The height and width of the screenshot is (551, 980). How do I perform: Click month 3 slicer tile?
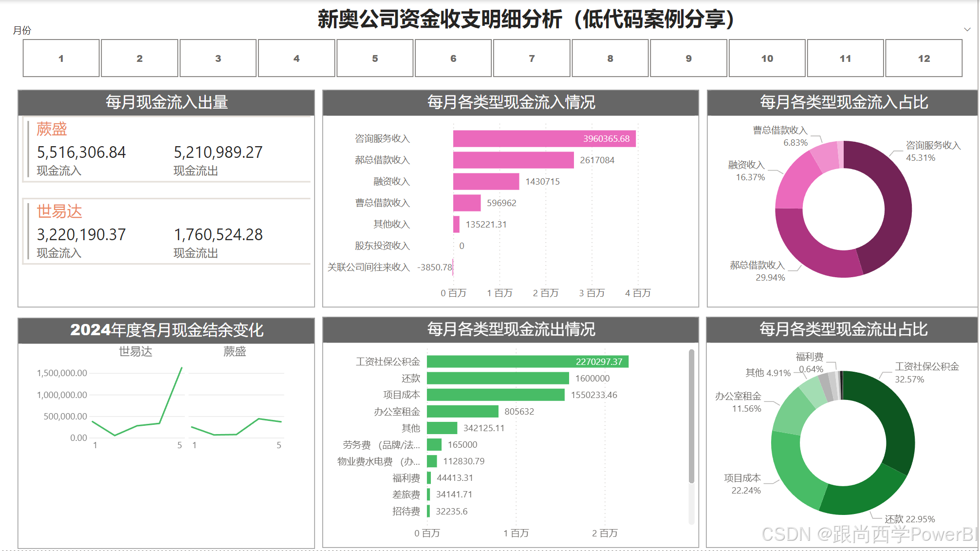(x=218, y=58)
